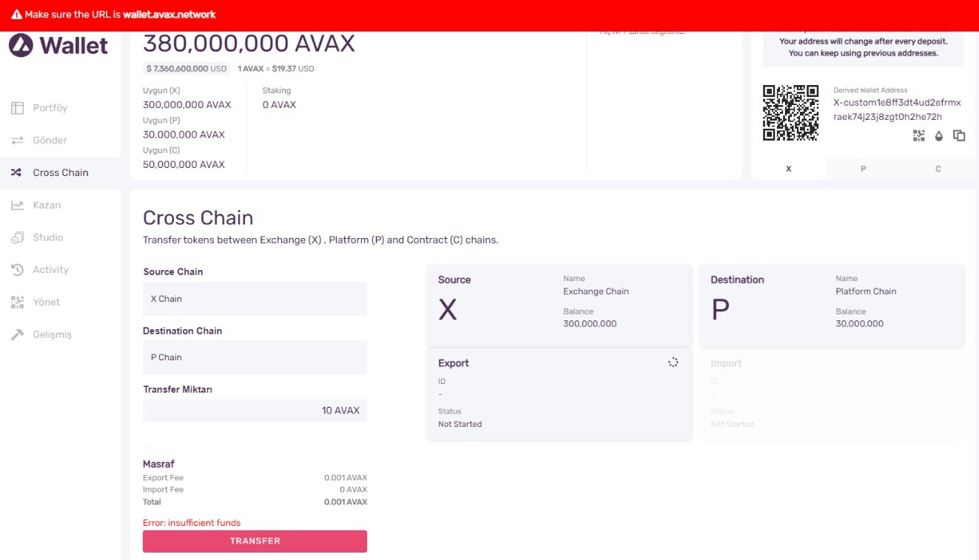This screenshot has height=560, width=979.
Task: Open the Portföy sidebar icon
Action: tap(18, 108)
